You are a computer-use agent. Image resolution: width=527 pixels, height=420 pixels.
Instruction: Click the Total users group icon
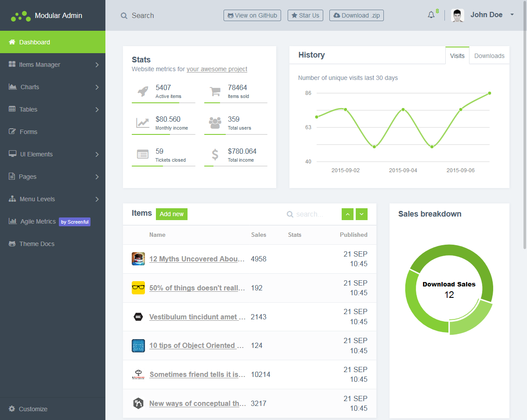pos(215,123)
